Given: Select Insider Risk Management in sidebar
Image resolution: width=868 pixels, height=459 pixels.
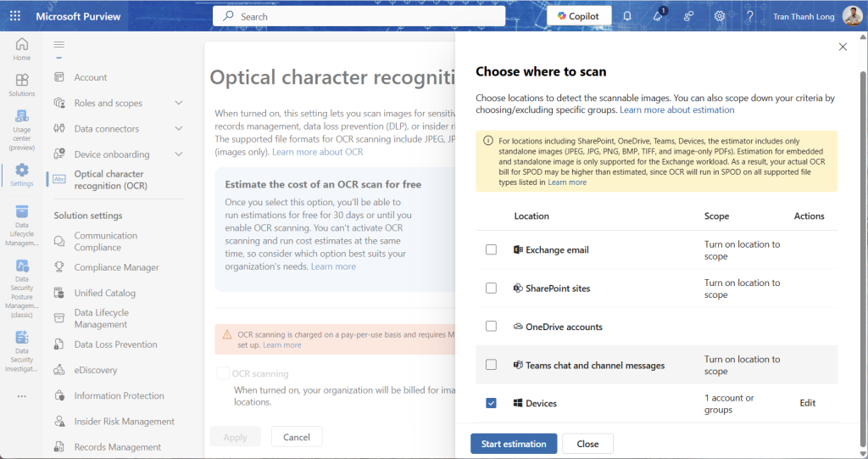Looking at the screenshot, I should click(x=124, y=422).
